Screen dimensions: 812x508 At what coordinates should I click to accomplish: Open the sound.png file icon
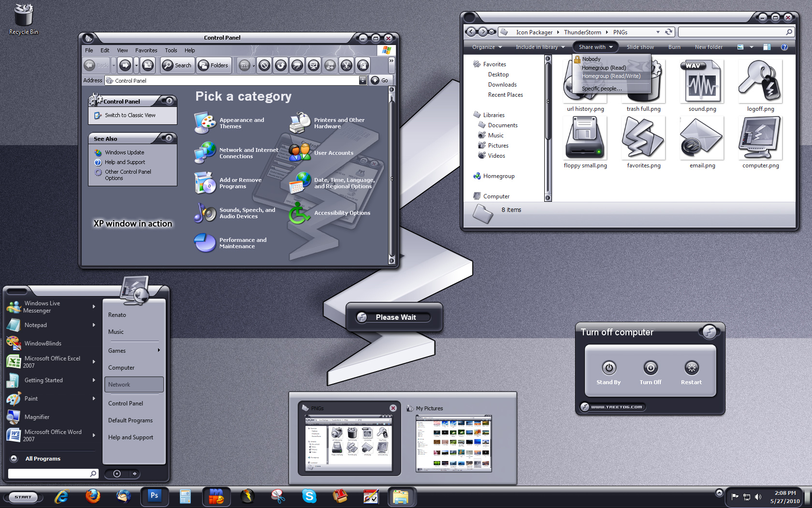pyautogui.click(x=702, y=82)
